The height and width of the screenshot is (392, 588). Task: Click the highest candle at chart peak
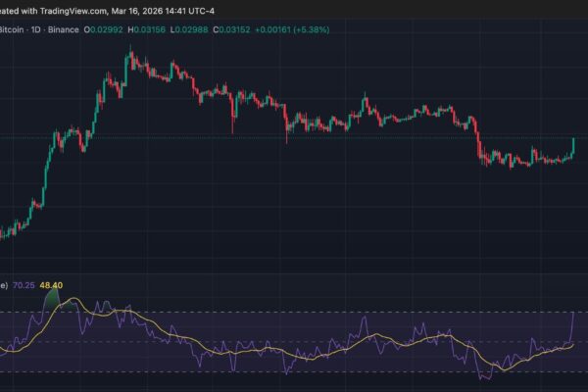(128, 61)
